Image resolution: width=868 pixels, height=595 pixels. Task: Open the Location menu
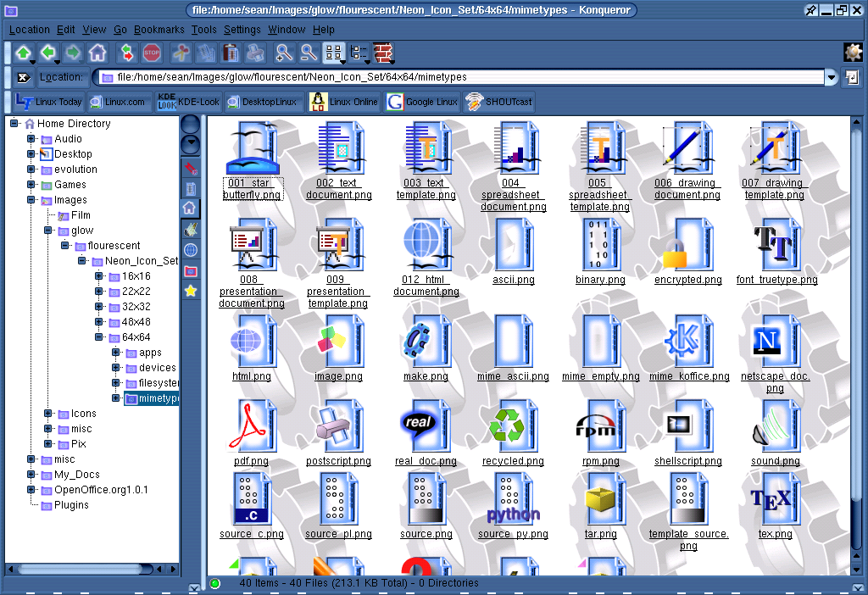30,30
